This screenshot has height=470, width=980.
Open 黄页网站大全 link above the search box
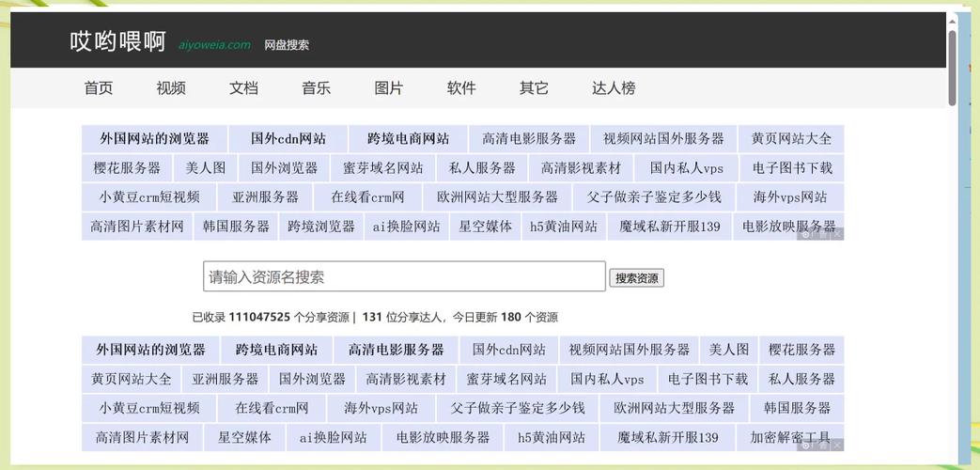[x=791, y=139]
